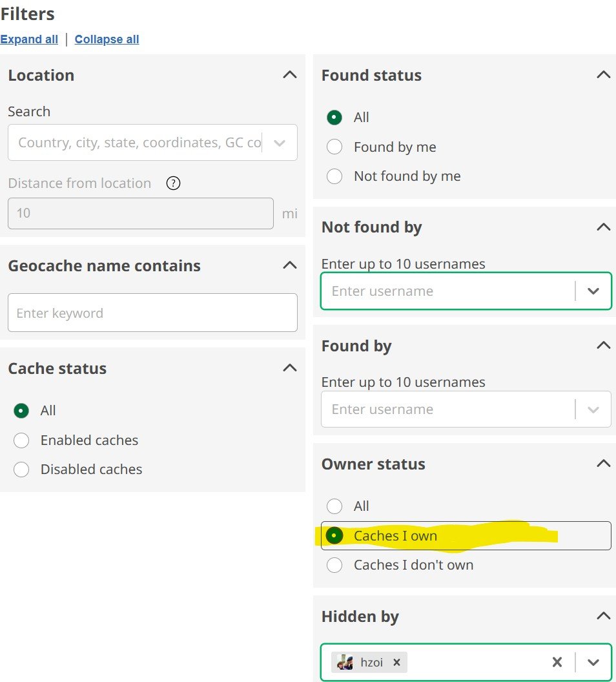This screenshot has height=682, width=616.
Task: Open the Not found by username dropdown
Action: click(x=593, y=291)
